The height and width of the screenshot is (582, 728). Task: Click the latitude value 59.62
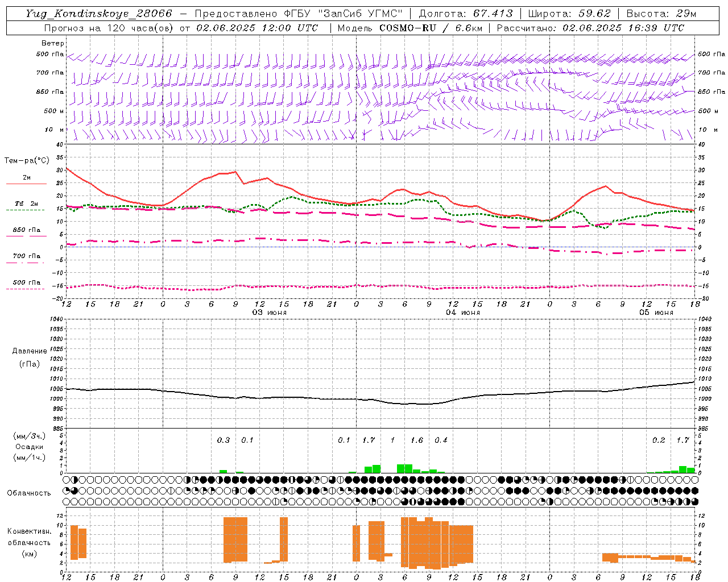(x=594, y=14)
